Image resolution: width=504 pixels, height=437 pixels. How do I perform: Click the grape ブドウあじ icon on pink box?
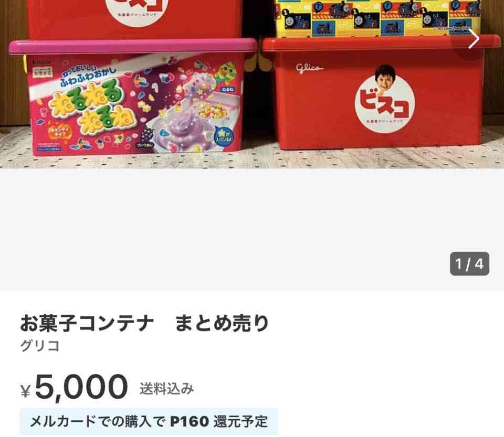tap(146, 138)
